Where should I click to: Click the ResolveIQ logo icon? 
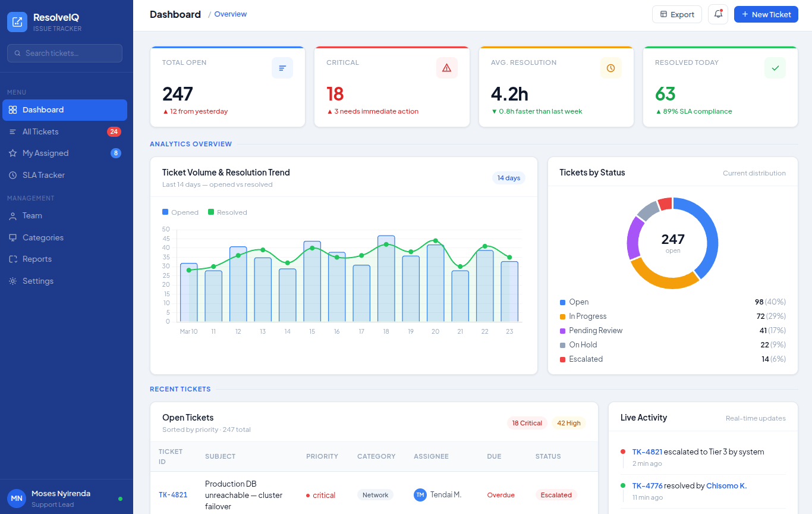click(x=17, y=22)
